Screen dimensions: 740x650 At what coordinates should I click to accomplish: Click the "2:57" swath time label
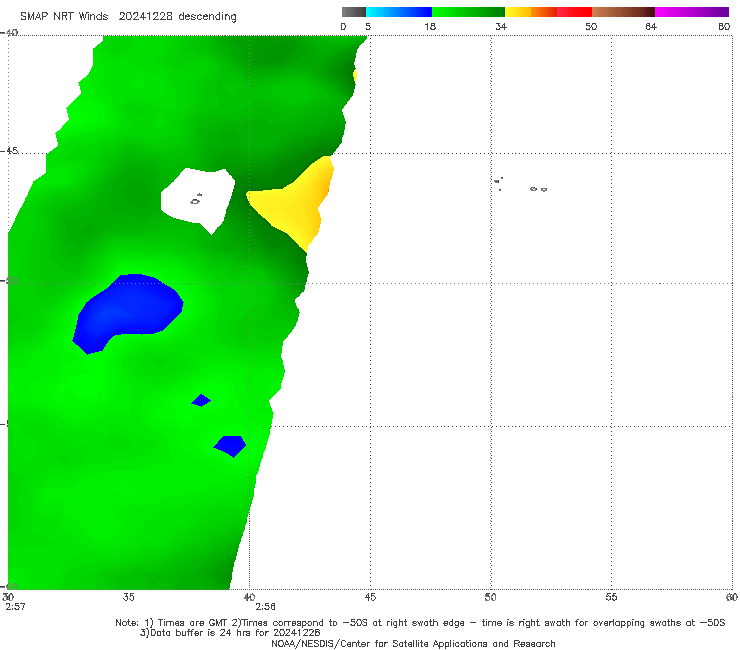15,607
